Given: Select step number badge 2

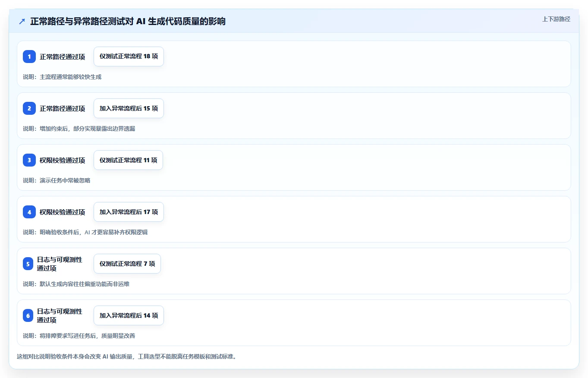Looking at the screenshot, I should coord(29,108).
